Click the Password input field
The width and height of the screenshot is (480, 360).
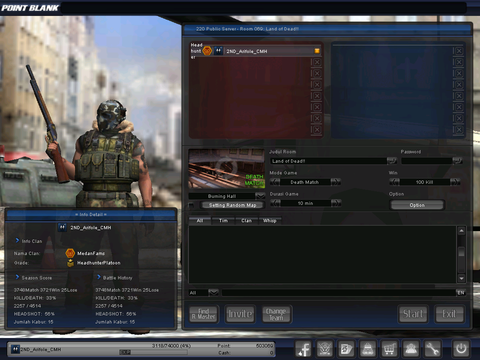click(427, 161)
